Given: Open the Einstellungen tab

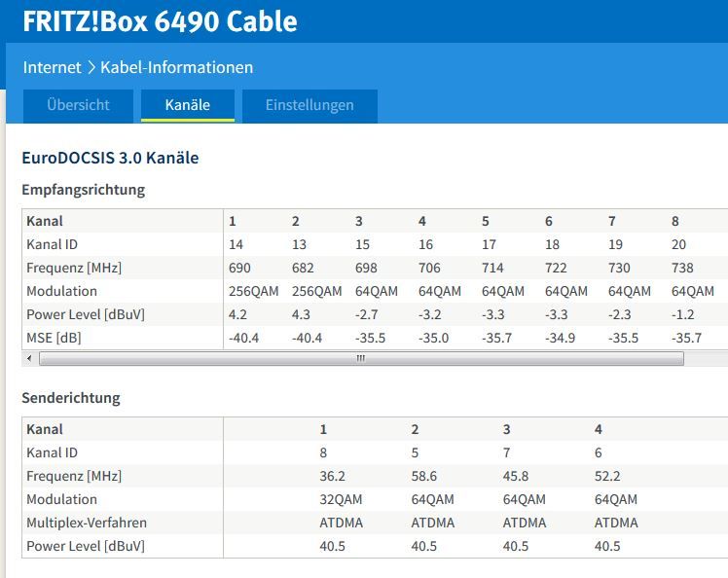Looking at the screenshot, I should pyautogui.click(x=309, y=105).
